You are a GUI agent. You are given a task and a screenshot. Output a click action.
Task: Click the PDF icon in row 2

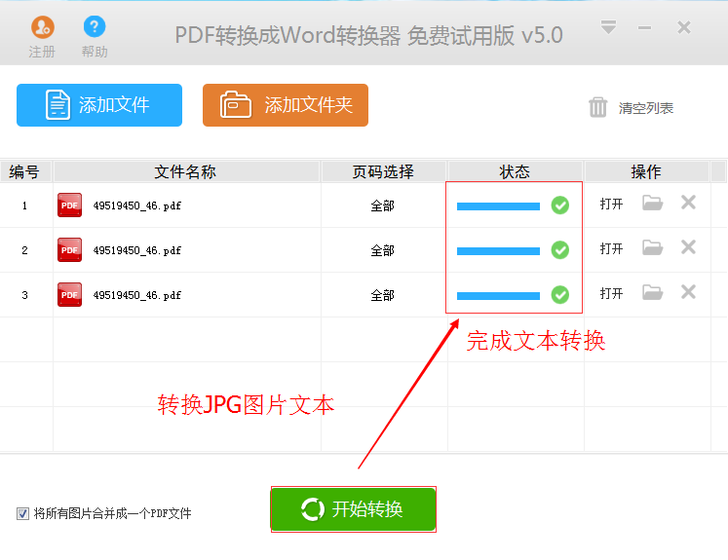(x=69, y=249)
